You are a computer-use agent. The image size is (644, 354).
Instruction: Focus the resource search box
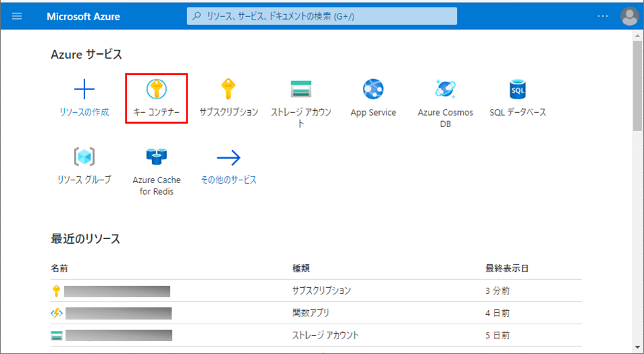(322, 16)
